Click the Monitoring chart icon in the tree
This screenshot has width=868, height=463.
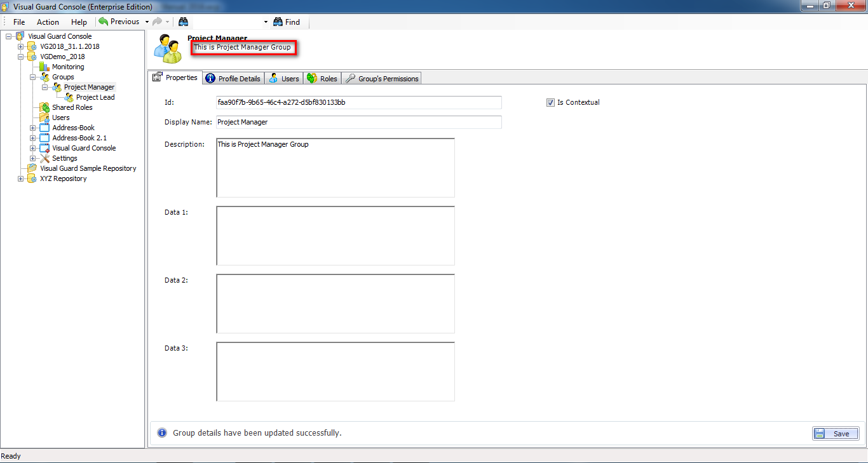coord(44,67)
